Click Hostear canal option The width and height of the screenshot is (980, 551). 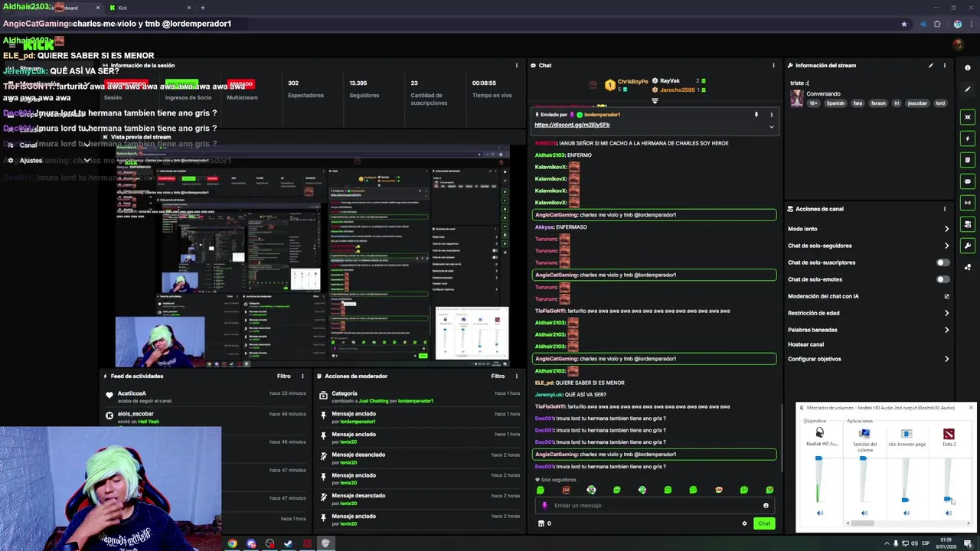(805, 344)
